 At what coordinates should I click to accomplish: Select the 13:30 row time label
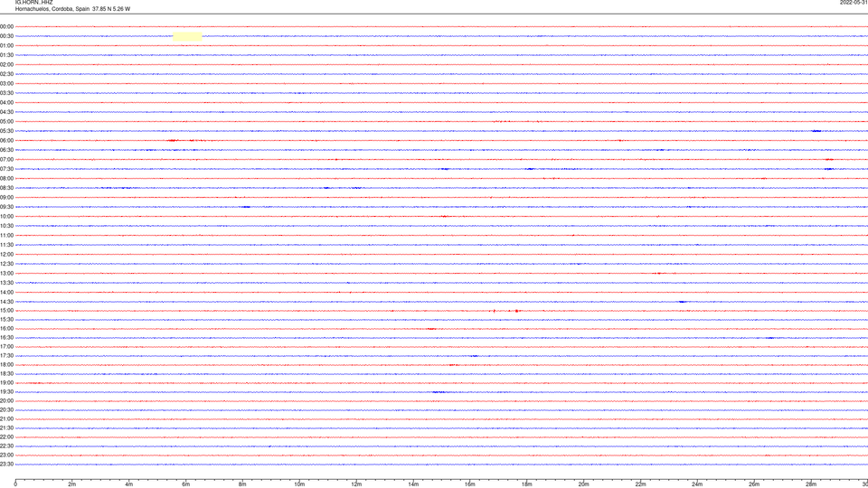click(x=6, y=283)
